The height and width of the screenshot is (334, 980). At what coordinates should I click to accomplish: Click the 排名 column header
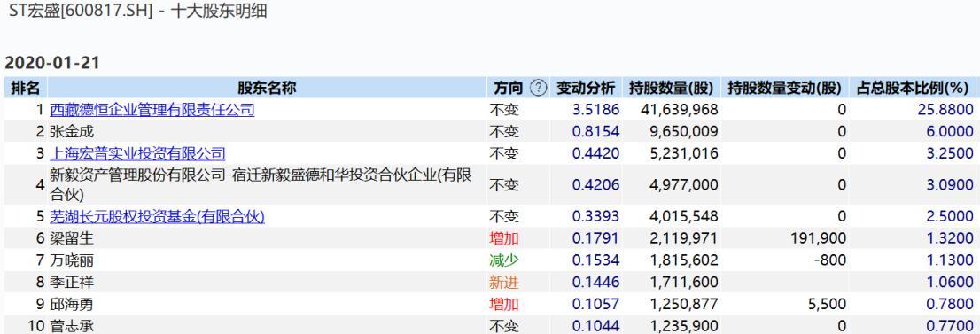point(25,88)
